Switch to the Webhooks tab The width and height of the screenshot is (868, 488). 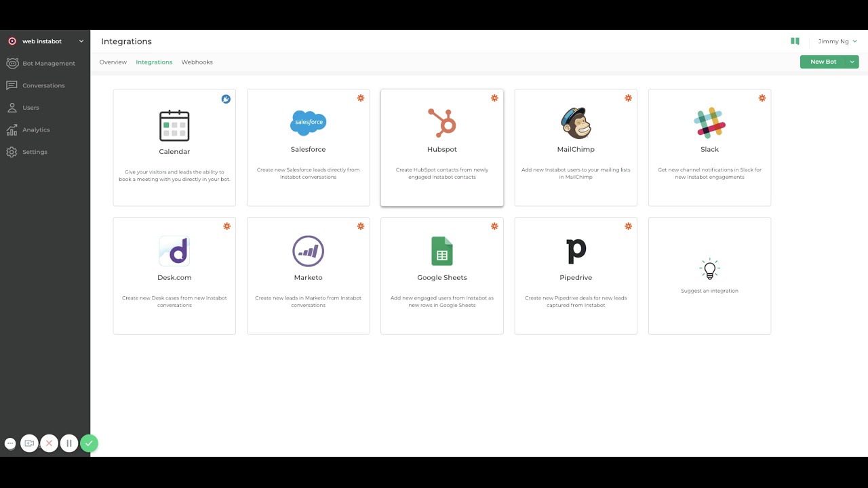point(197,62)
